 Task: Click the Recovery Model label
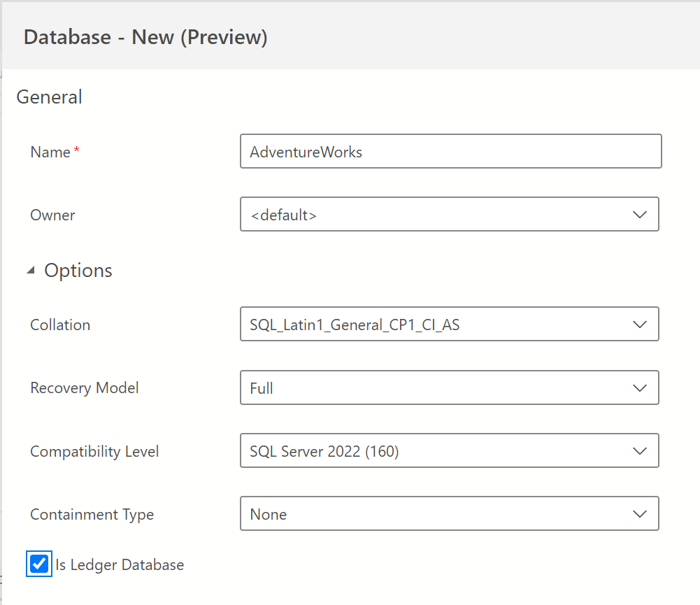[85, 388]
